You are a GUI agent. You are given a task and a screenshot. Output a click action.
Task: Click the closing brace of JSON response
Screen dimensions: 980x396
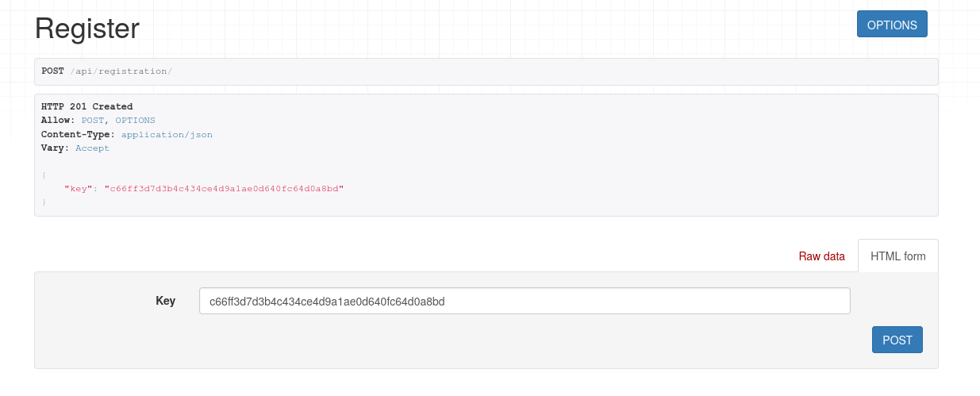click(x=44, y=203)
